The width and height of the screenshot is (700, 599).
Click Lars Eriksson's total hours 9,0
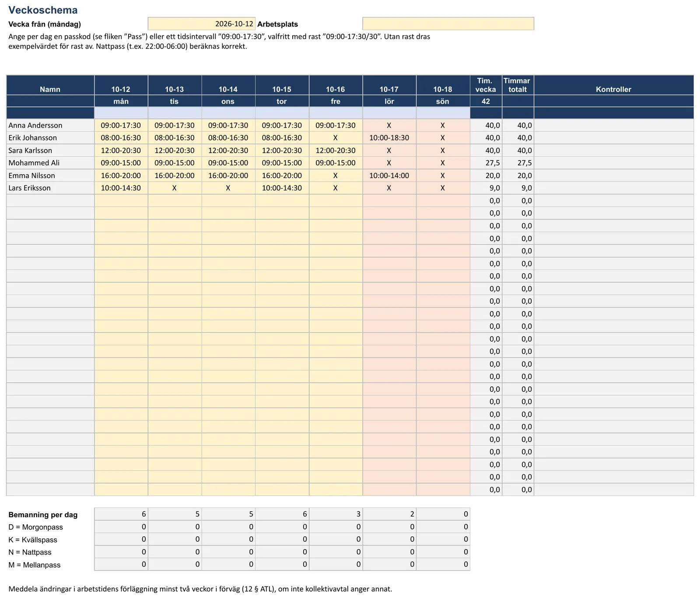[518, 188]
